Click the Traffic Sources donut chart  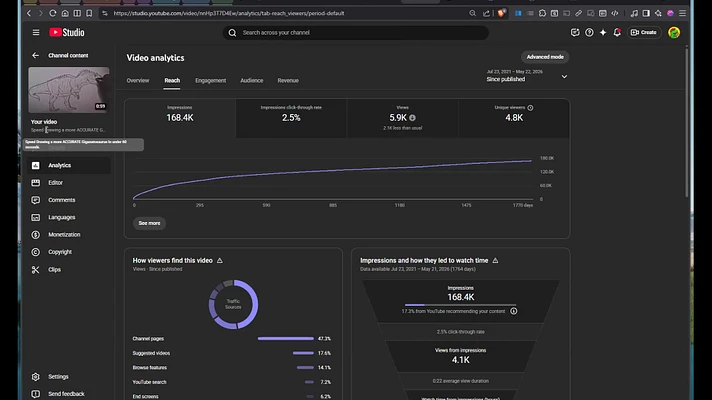[x=233, y=304]
